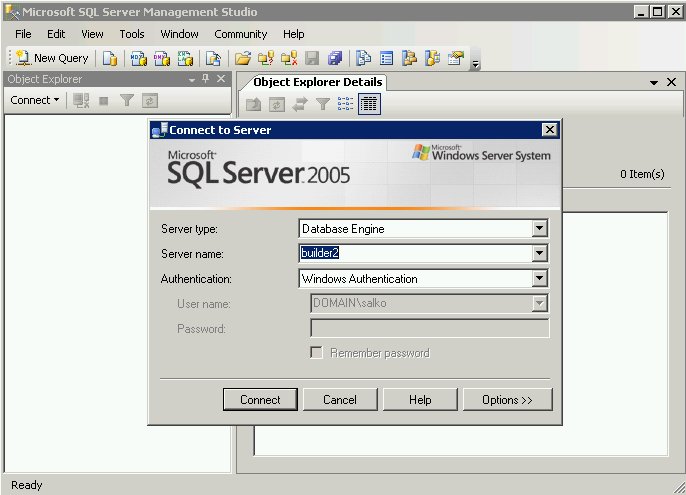The width and height of the screenshot is (686, 495).
Task: Close the Connect to Server dialog
Action: tap(550, 130)
